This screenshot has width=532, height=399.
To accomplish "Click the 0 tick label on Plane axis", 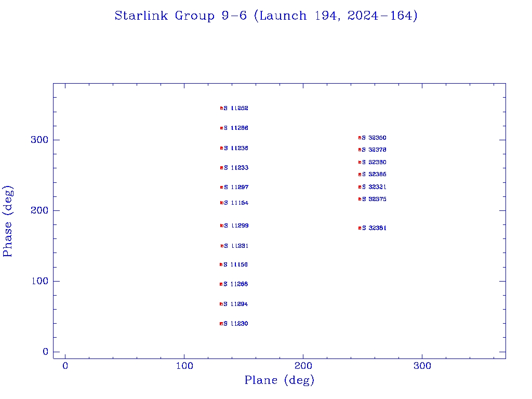I will pos(65,366).
